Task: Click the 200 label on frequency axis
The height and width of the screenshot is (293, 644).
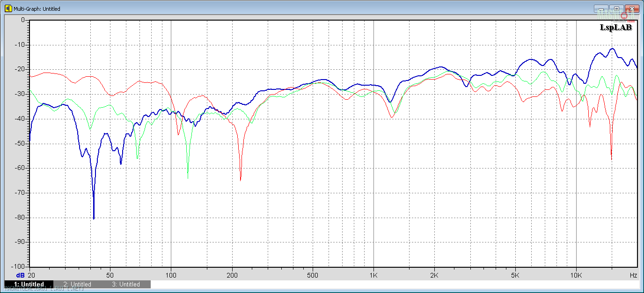Action: pyautogui.click(x=233, y=275)
